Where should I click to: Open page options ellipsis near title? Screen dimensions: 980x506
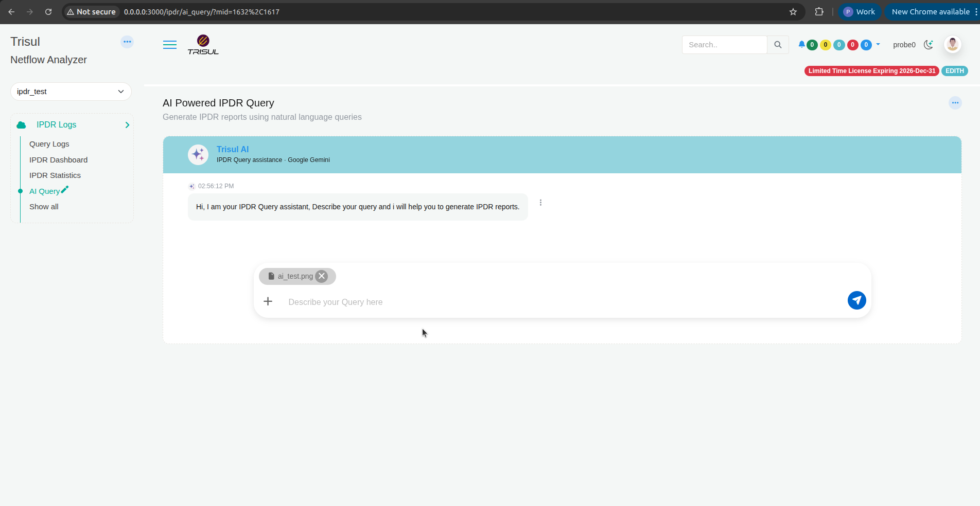(x=955, y=103)
